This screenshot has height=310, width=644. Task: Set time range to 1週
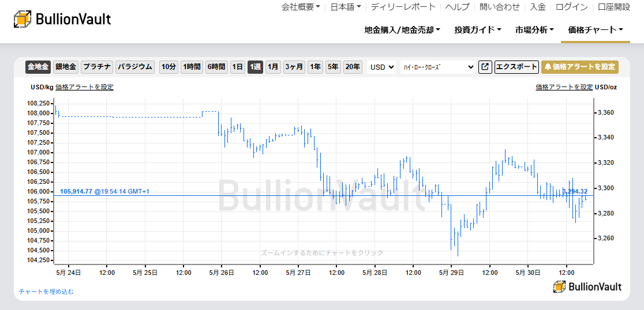click(255, 67)
